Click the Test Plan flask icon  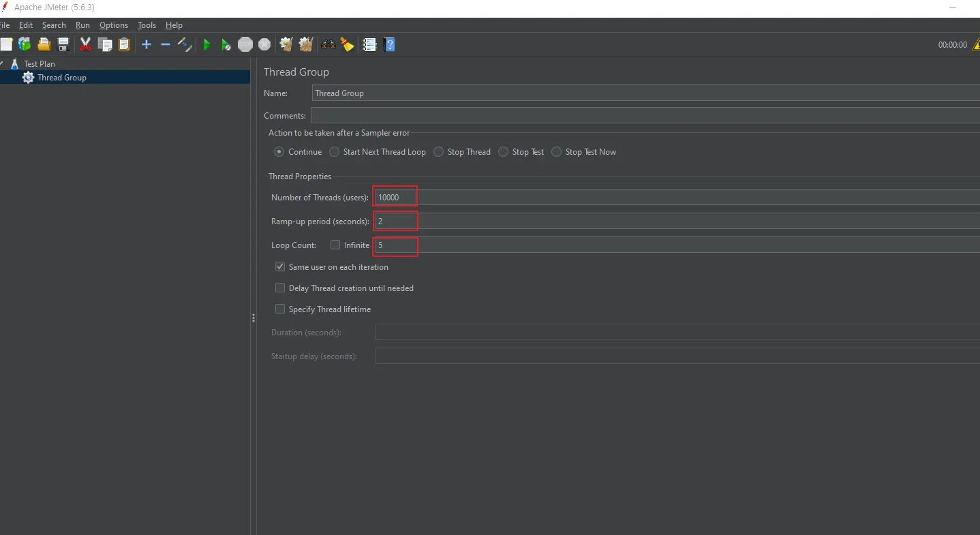coord(14,64)
